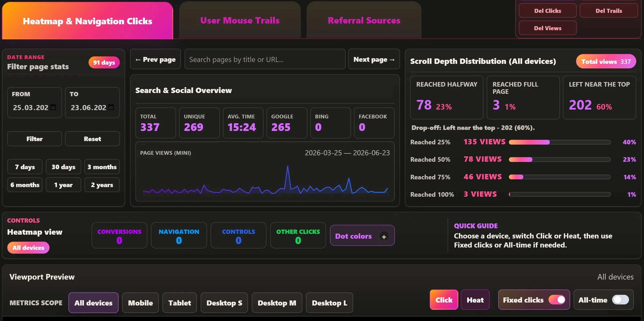Viewport: 644px width, 321px height.
Task: Click the FROM date field 25.03.202
Action: (x=35, y=107)
